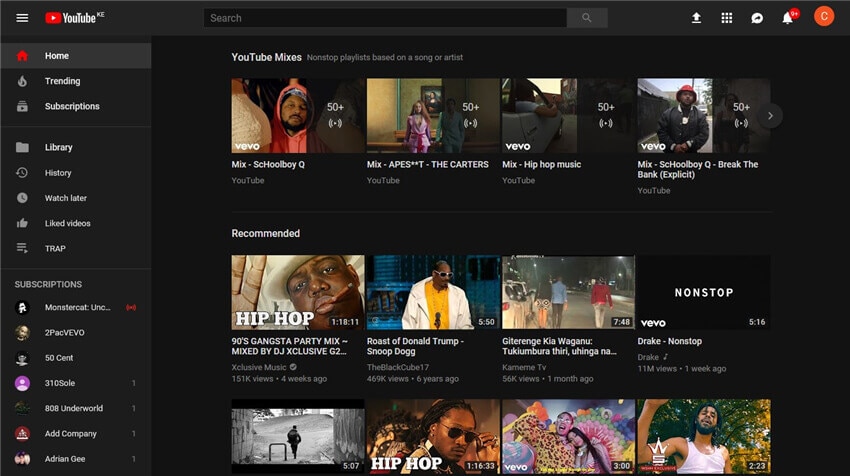
Task: Play the 2:23 WSHH video thumbnail
Action: tap(704, 436)
